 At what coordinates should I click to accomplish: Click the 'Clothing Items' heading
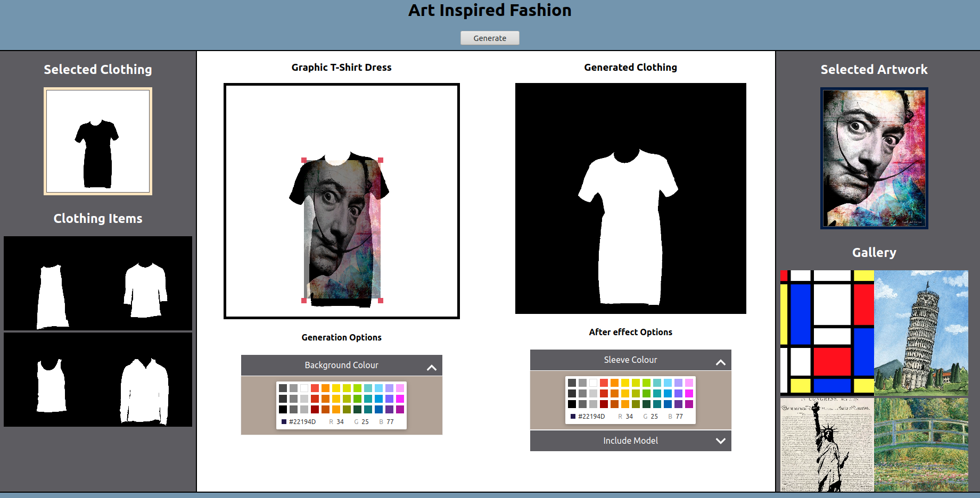coord(98,218)
